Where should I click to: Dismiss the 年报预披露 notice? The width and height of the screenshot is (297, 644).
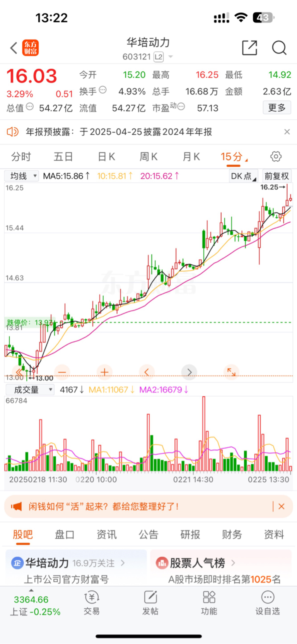(287, 132)
